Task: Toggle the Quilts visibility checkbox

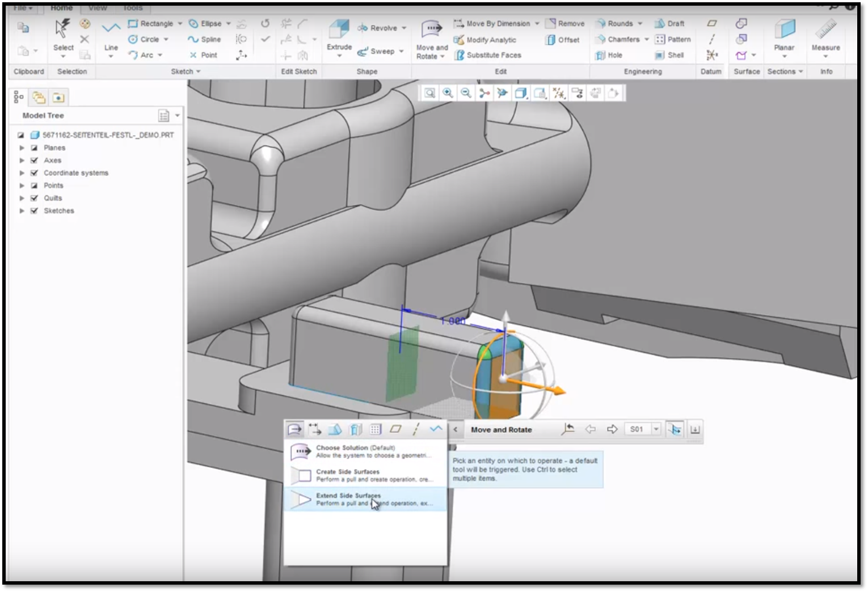Action: (x=34, y=198)
